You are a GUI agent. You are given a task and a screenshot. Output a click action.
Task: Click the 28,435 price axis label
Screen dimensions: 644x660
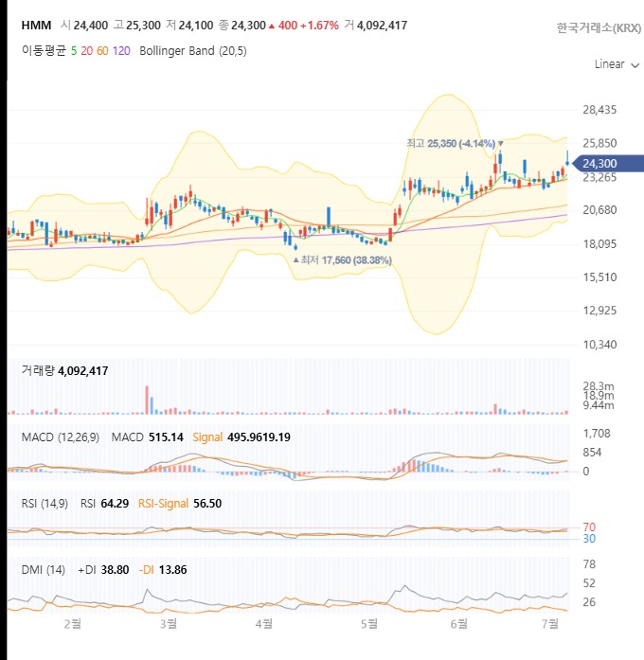pos(599,110)
